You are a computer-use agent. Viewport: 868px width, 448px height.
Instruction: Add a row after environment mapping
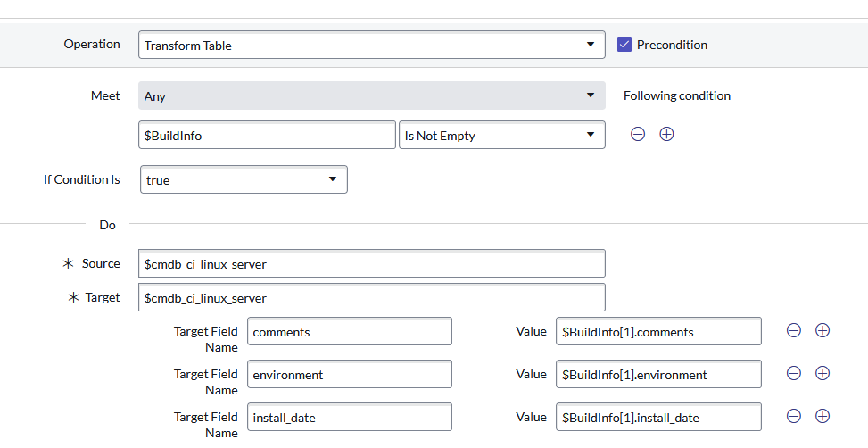pyautogui.click(x=823, y=373)
